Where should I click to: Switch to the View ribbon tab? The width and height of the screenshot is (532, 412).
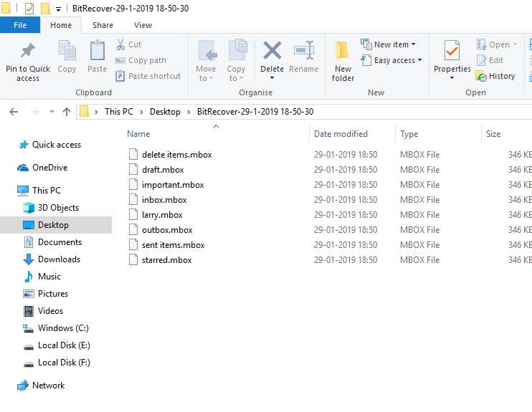143,25
